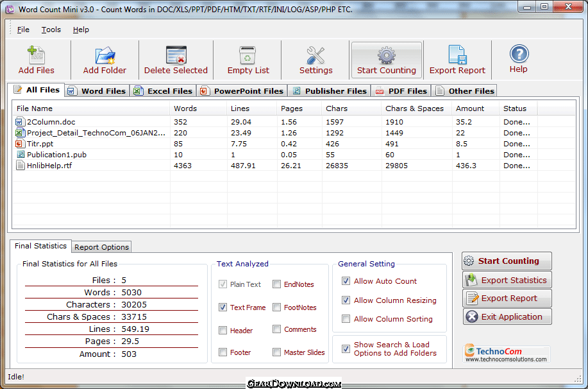Click the Lines column header
The image size is (588, 389).
(x=253, y=108)
